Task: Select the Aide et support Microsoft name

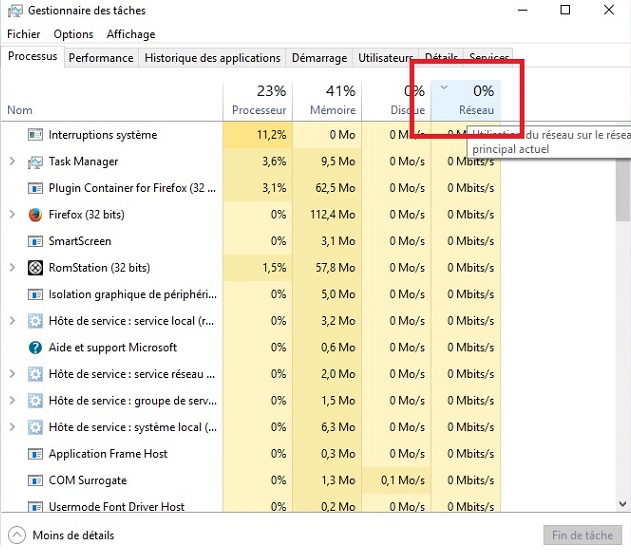Action: pos(113,348)
